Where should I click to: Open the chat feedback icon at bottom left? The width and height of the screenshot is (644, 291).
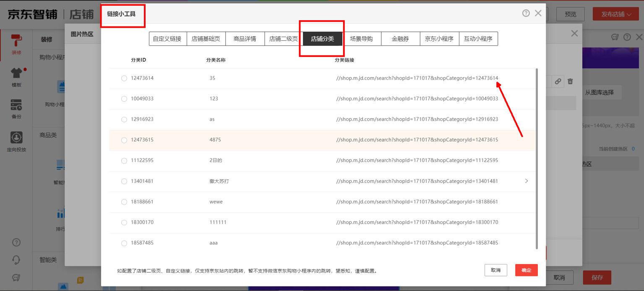16,278
